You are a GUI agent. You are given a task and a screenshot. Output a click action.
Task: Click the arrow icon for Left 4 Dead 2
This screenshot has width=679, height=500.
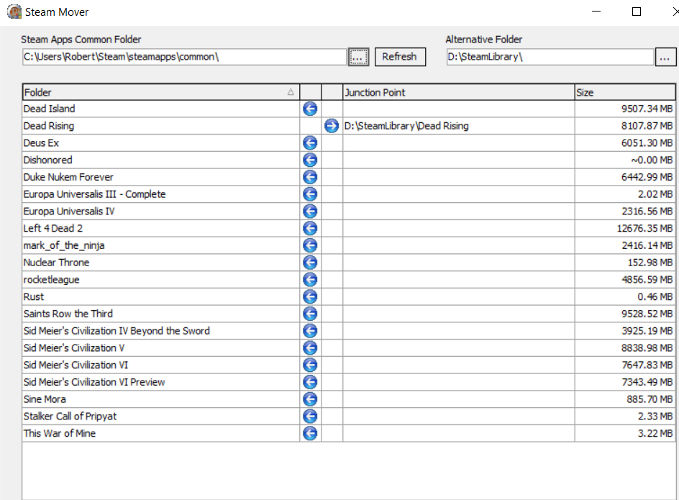coord(310,228)
